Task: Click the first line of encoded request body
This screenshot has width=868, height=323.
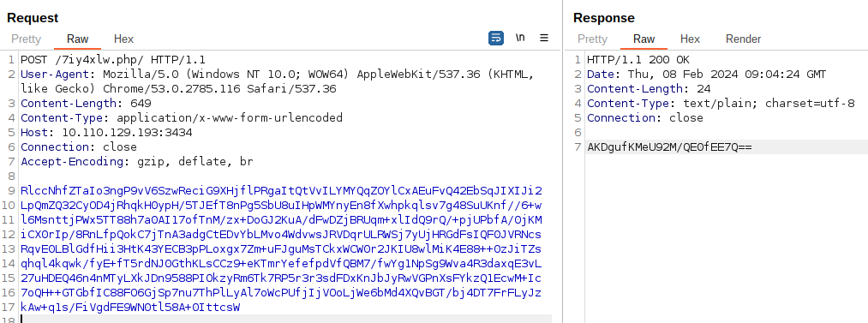Action: coord(282,191)
